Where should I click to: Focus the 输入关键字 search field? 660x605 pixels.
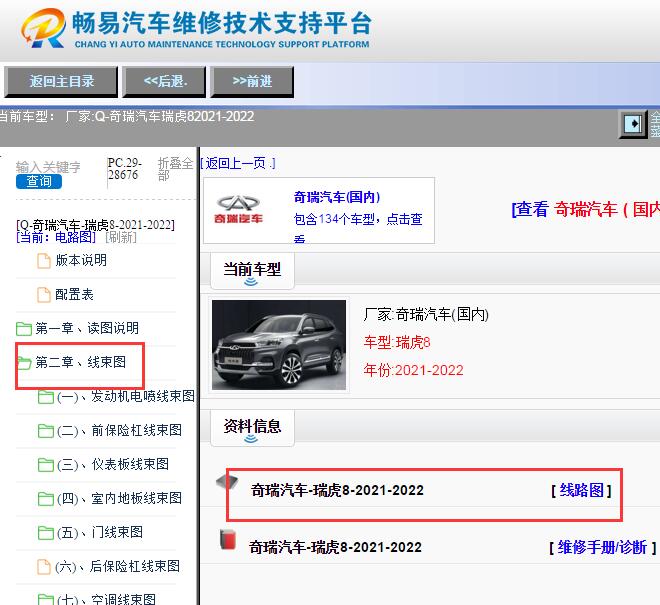(48, 167)
